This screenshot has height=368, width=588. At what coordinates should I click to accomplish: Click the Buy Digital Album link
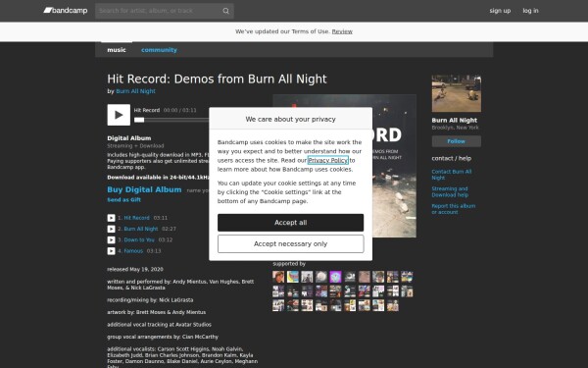(144, 189)
